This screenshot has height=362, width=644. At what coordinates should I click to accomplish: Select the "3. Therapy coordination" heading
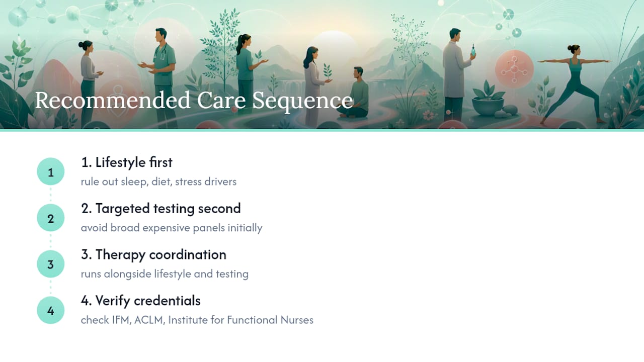click(x=153, y=255)
